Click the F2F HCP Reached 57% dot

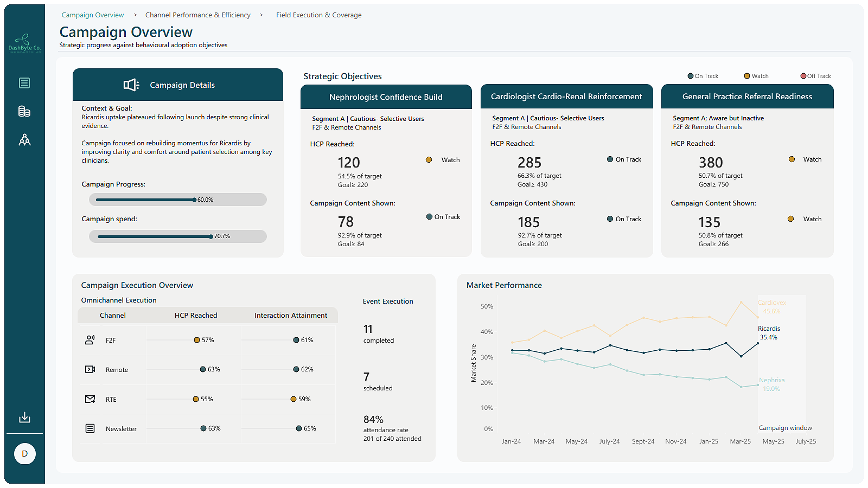click(197, 340)
